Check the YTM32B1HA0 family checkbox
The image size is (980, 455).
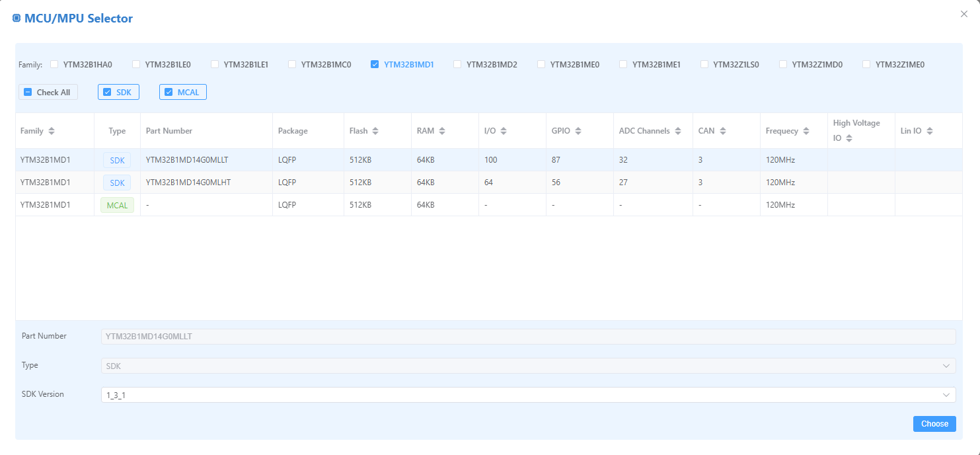point(54,64)
